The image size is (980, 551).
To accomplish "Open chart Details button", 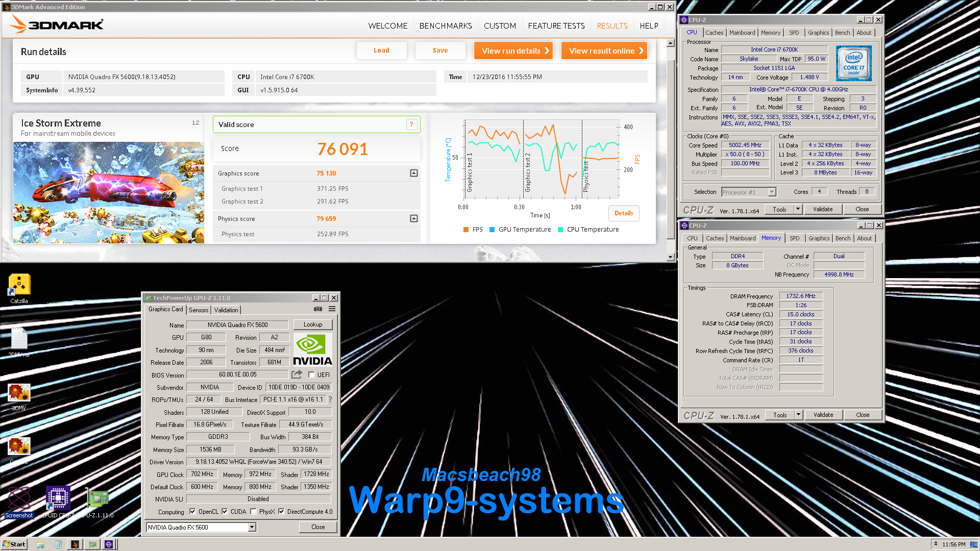I will click(624, 213).
